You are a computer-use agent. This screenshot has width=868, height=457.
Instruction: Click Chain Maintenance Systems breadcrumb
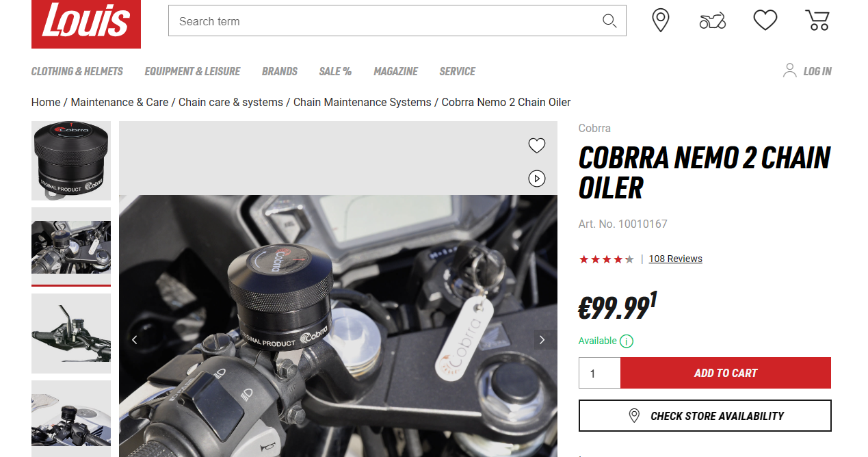[363, 102]
